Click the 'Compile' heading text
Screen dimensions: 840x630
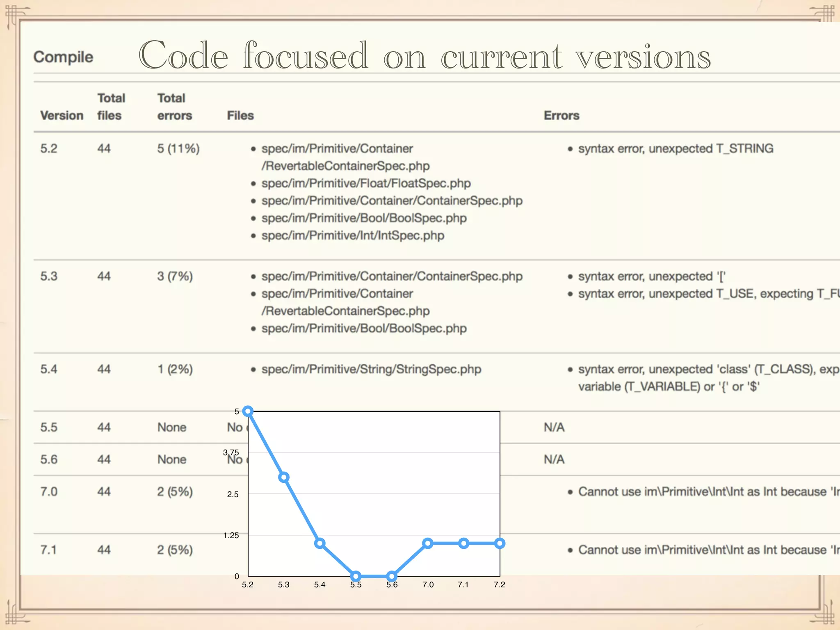coord(63,57)
